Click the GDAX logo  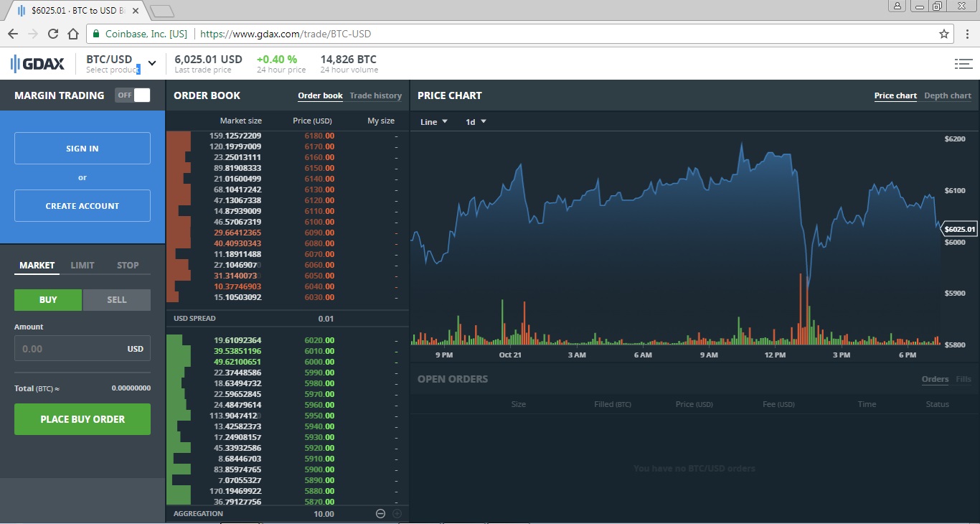[x=37, y=64]
